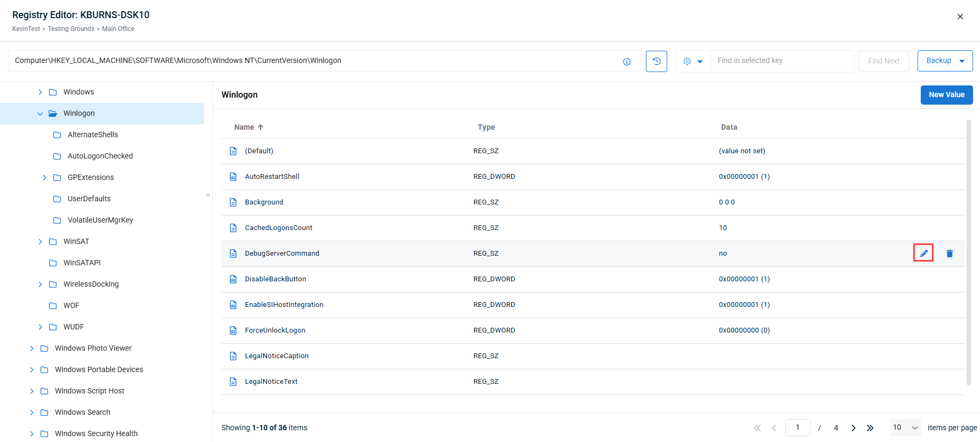Click the New Value button
Viewport: 980px width, 442px height.
[946, 95]
